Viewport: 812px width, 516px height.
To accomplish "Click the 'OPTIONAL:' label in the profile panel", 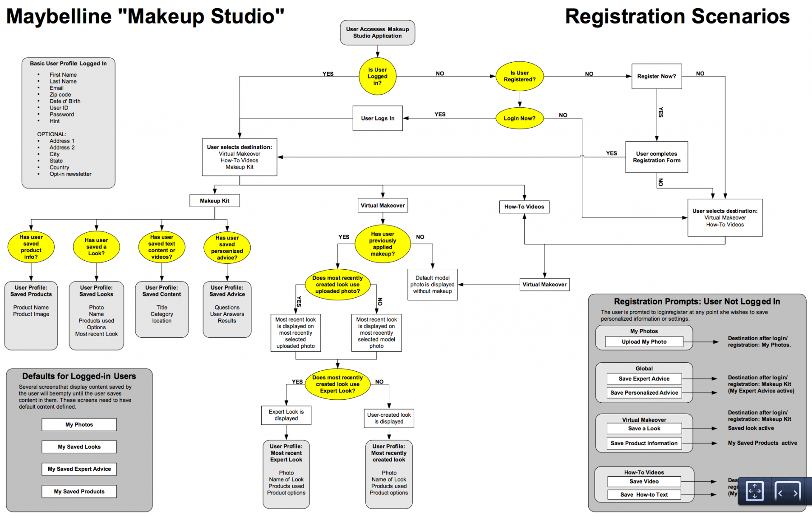I will point(51,134).
